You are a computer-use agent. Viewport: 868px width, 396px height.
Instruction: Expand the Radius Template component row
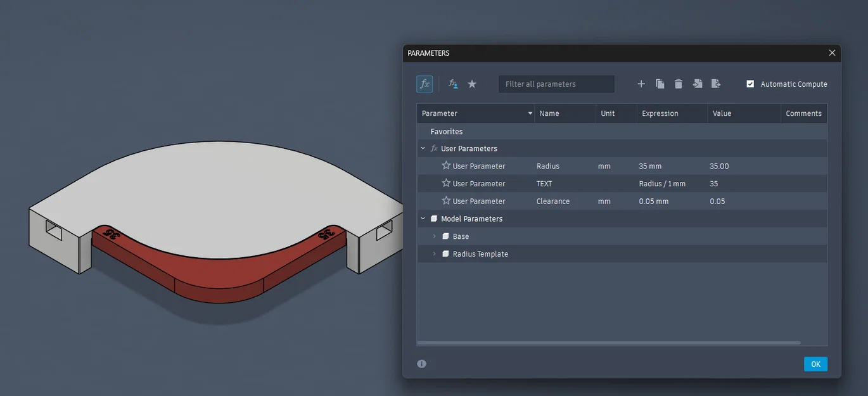pos(435,254)
